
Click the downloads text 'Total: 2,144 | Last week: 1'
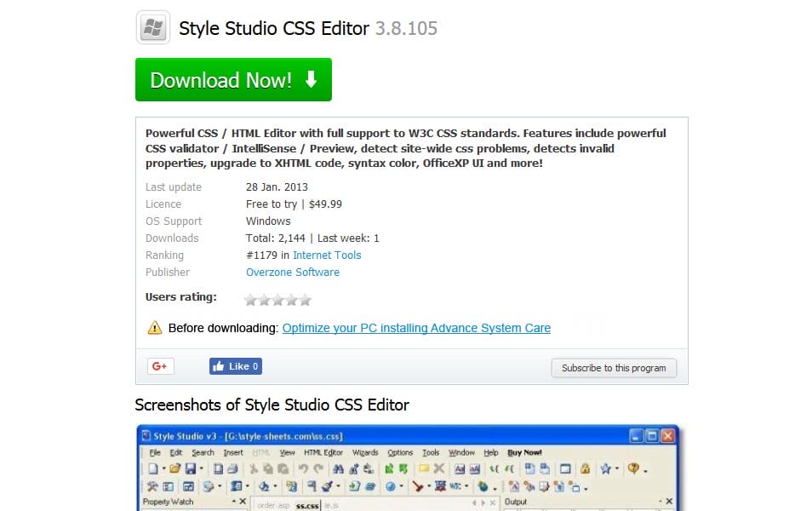point(312,238)
